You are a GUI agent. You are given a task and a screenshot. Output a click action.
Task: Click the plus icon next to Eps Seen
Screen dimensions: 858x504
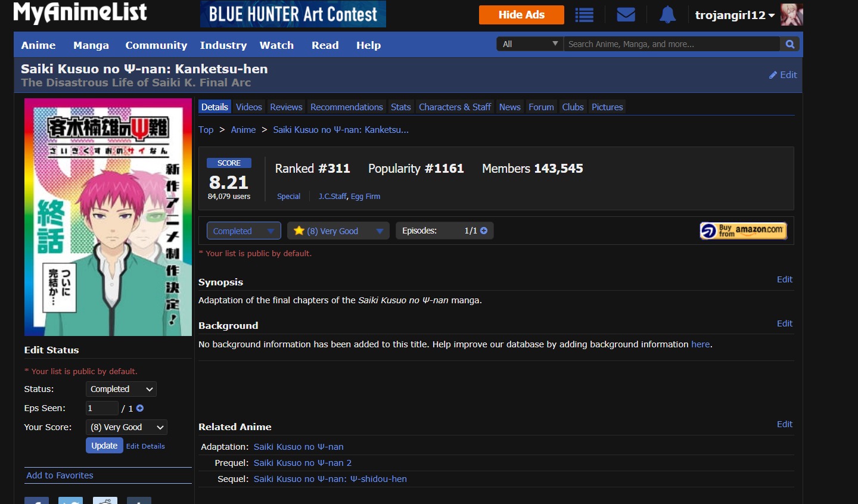pyautogui.click(x=140, y=408)
